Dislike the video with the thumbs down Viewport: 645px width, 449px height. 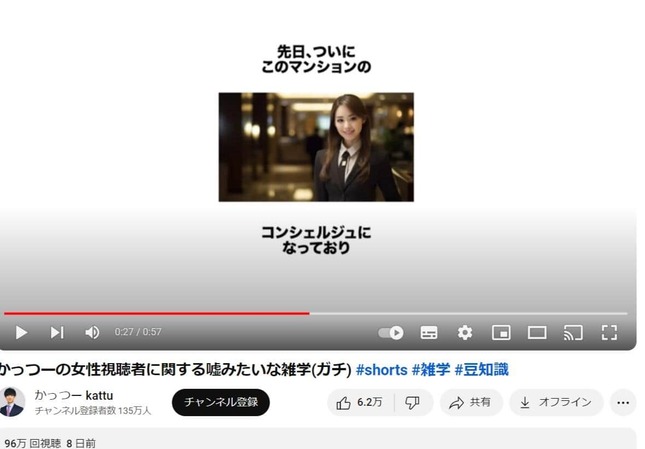pyautogui.click(x=412, y=402)
